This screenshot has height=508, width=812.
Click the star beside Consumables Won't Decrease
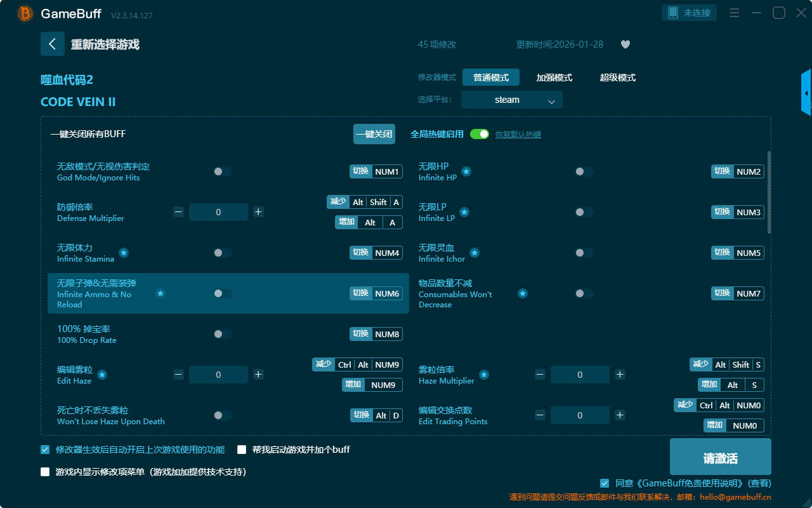(x=523, y=293)
